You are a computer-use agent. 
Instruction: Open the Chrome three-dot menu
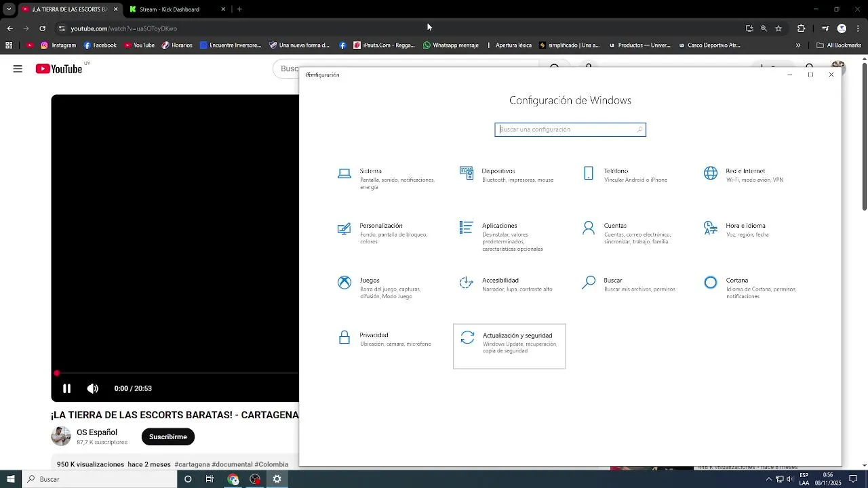pyautogui.click(x=859, y=28)
